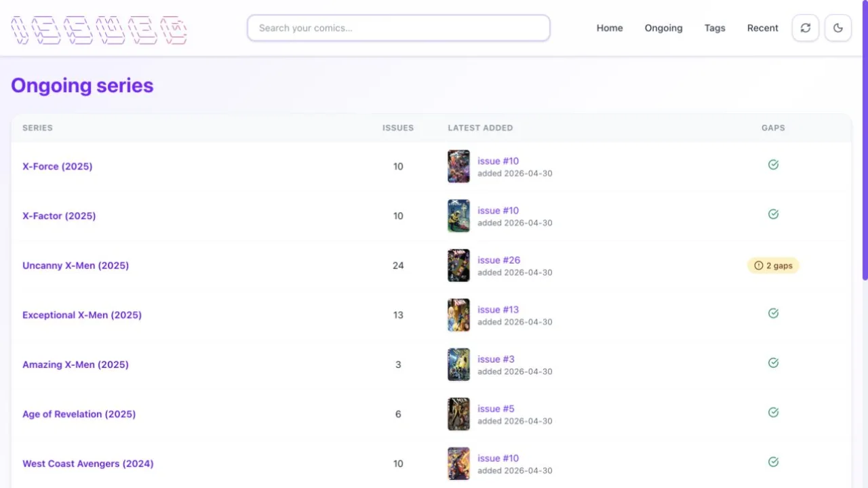Viewport: 868px width, 488px height.
Task: Click the issue count 3 for Amazing X-Men
Action: pyautogui.click(x=398, y=364)
